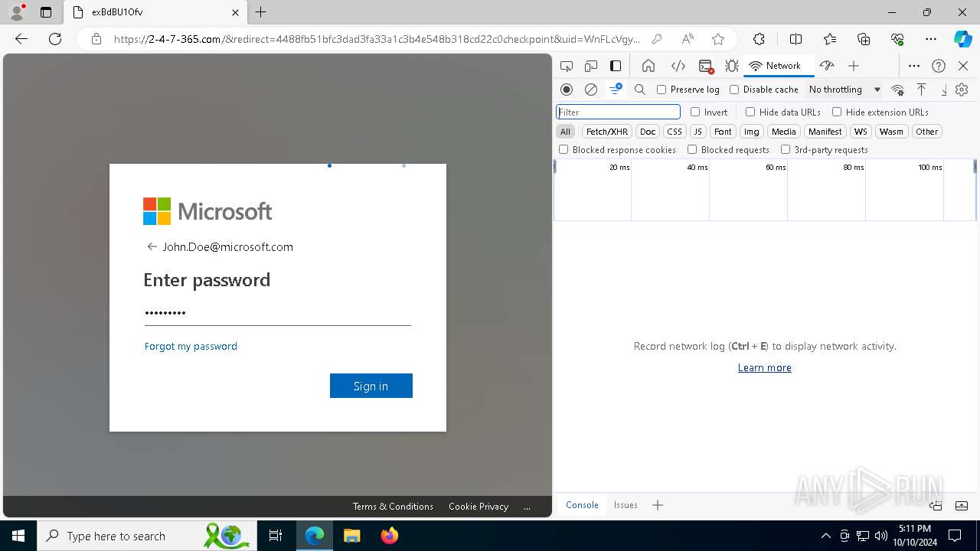This screenshot has width=980, height=551.
Task: Open Network settings gear icon
Action: coord(962,90)
